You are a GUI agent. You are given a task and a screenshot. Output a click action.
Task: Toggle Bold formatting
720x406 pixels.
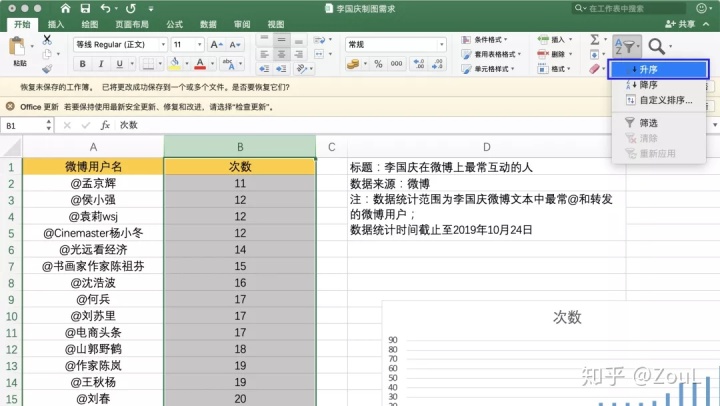83,64
